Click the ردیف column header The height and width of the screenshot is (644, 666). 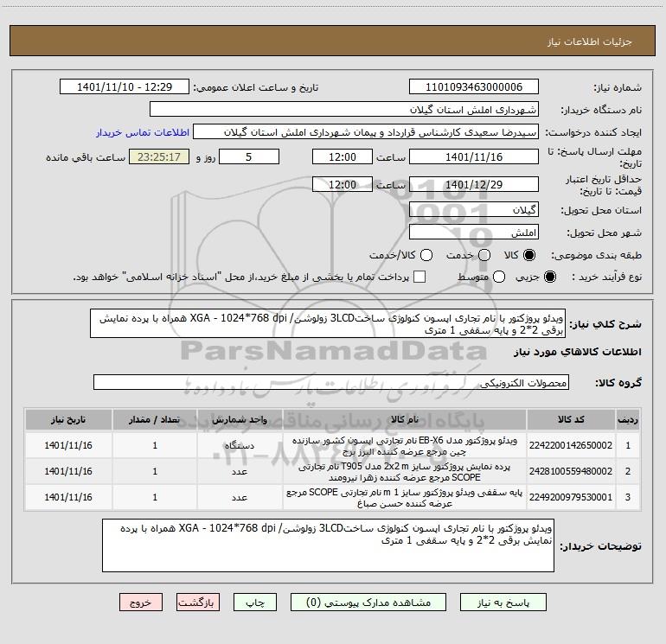click(x=628, y=419)
